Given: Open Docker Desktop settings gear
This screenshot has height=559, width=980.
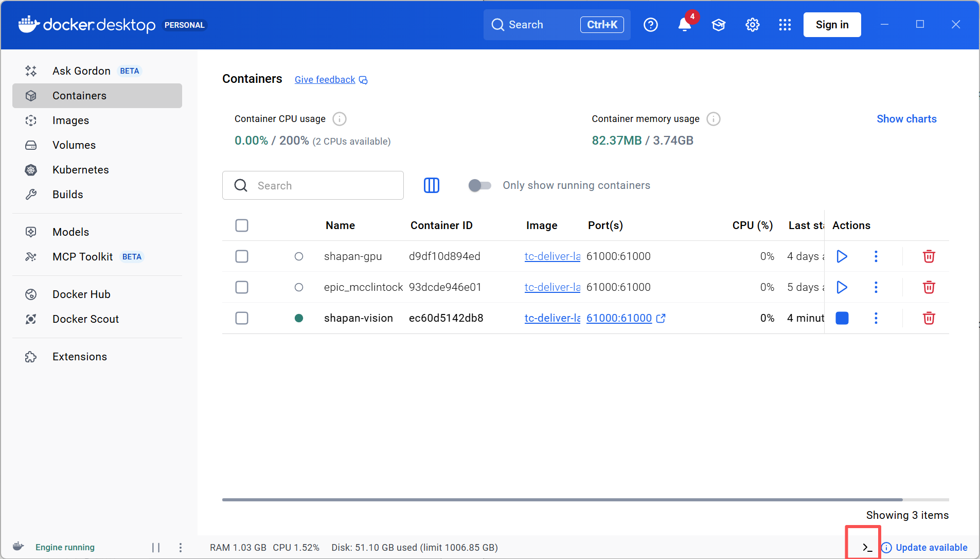Looking at the screenshot, I should pyautogui.click(x=752, y=24).
